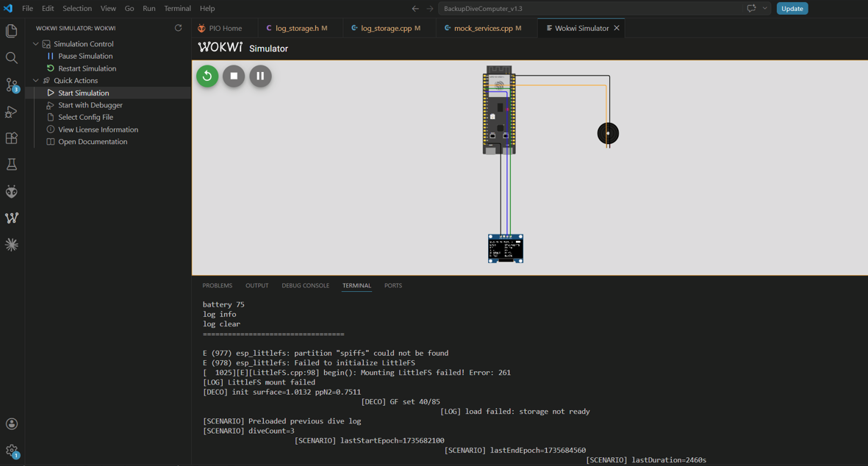Select Restart Simulation in sidebar
Viewport: 868px width, 466px height.
pos(87,68)
